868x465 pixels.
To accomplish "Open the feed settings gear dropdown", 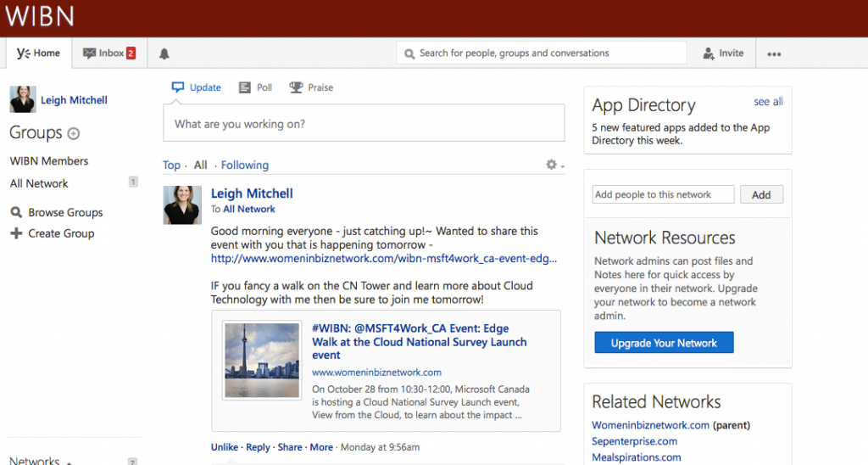I will tap(554, 165).
